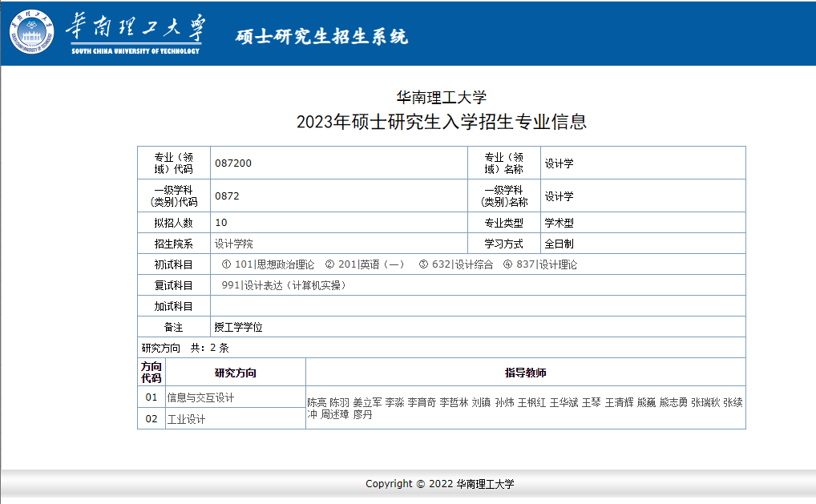Select the first-level discipline code 0872
Viewport: 816px width, 504px height.
click(227, 196)
